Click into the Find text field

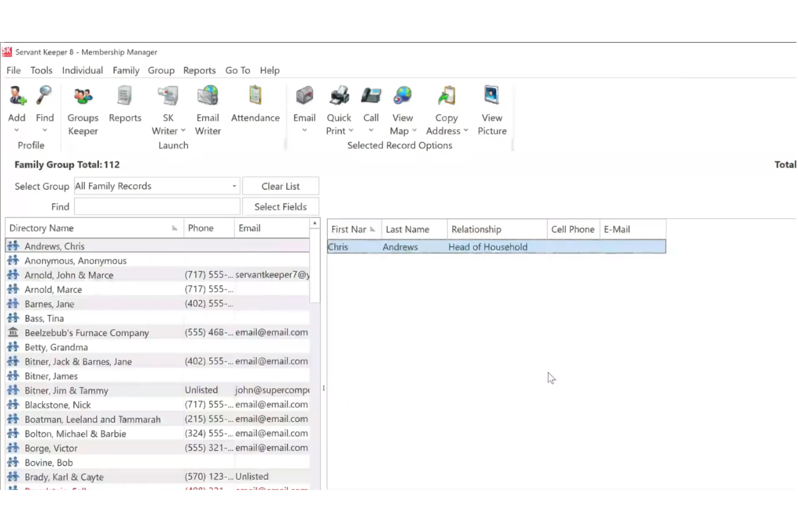point(157,206)
